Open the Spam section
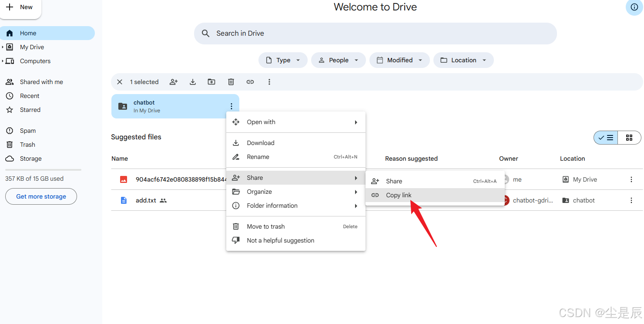Image resolution: width=644 pixels, height=324 pixels. [28, 131]
